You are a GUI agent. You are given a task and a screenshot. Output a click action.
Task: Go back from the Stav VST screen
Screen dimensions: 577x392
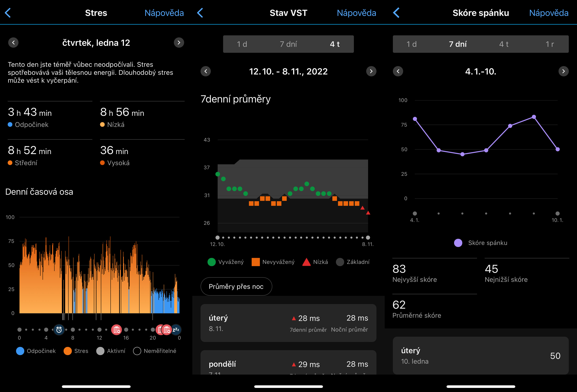pos(200,13)
